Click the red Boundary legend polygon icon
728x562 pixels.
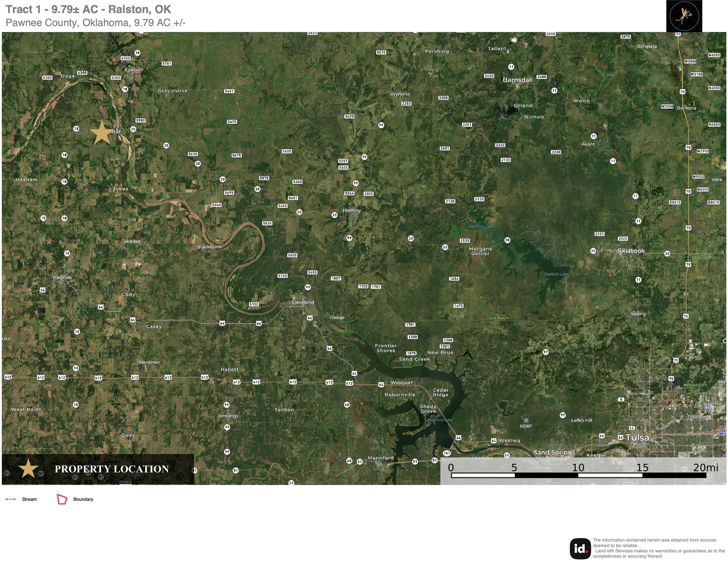[x=62, y=499]
